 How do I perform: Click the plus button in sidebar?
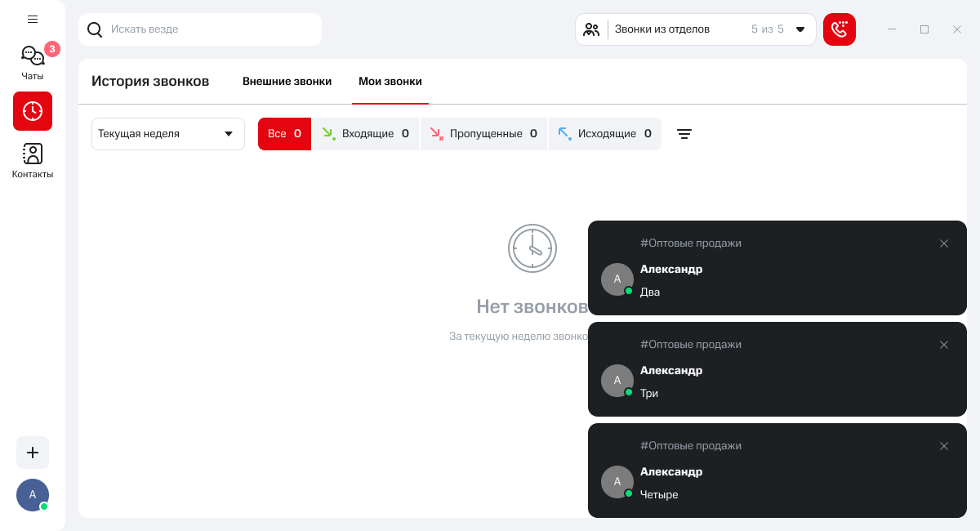pyautogui.click(x=33, y=453)
